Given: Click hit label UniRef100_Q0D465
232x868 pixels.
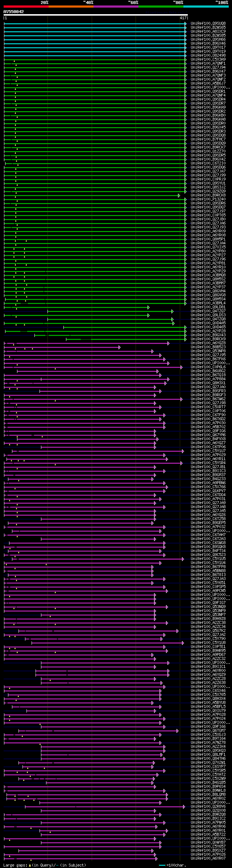Looking at the screenshot, I should coord(208,327).
